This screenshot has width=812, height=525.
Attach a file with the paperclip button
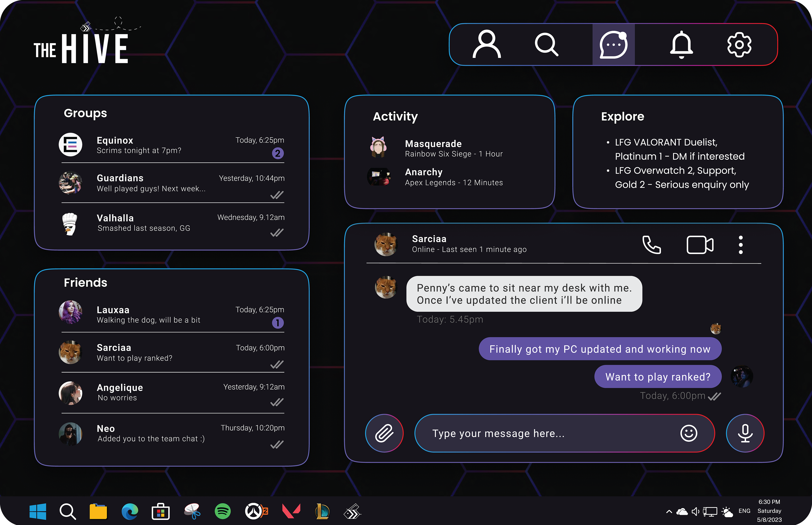[384, 433]
